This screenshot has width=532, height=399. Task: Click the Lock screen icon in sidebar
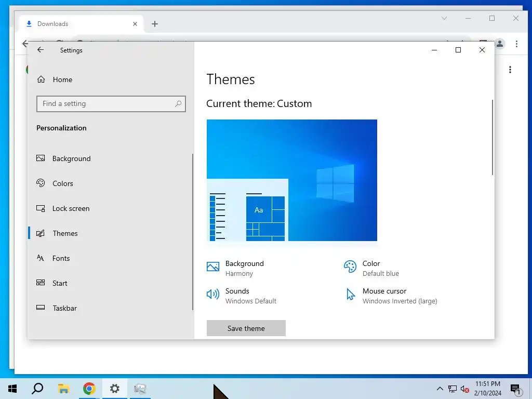[x=41, y=208]
